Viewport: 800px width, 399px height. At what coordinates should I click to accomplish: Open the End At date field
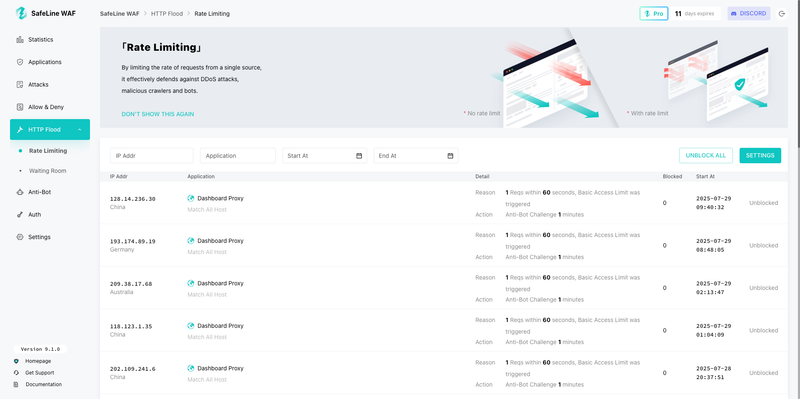[x=416, y=156]
